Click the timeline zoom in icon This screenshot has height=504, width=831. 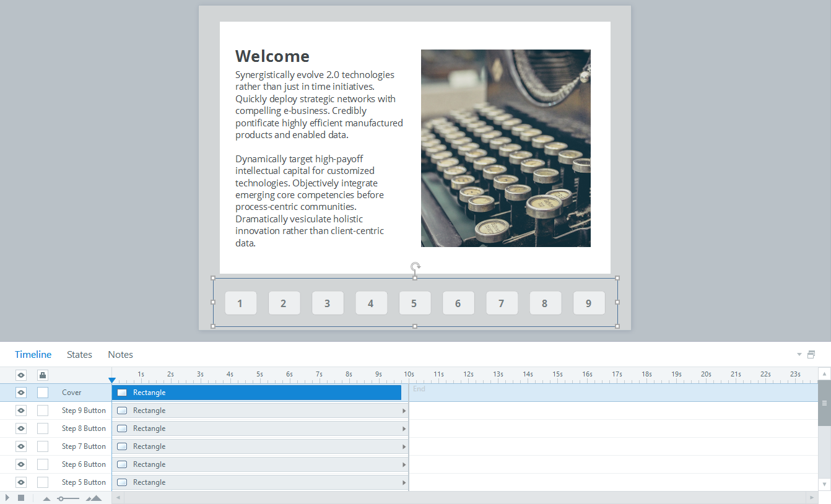point(94,498)
